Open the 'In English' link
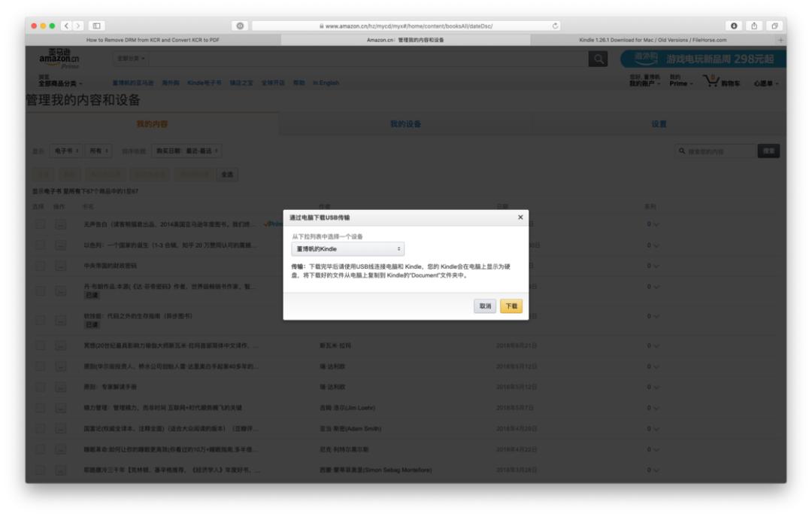Image resolution: width=812 pixels, height=517 pixels. pyautogui.click(x=326, y=83)
